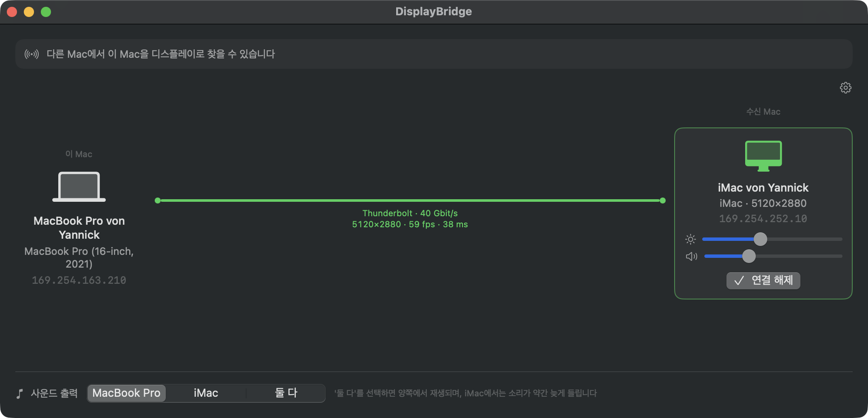
Task: Click the iMac · 5120×2880 resolution text
Action: point(763,203)
